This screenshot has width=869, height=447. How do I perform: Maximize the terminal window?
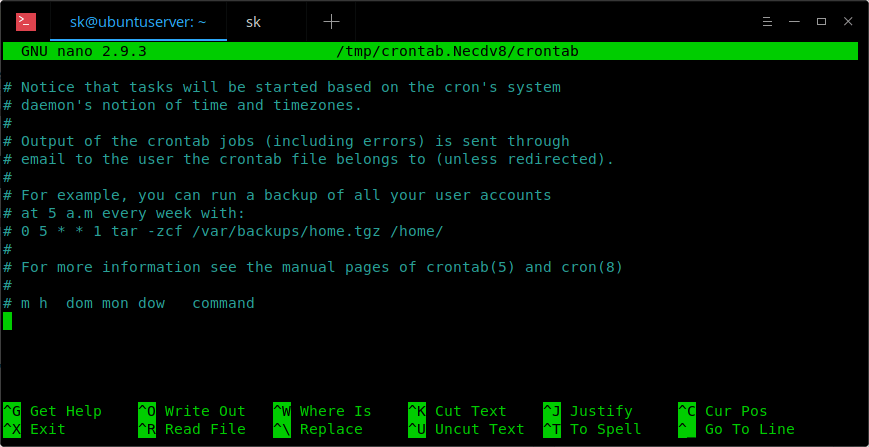point(821,22)
